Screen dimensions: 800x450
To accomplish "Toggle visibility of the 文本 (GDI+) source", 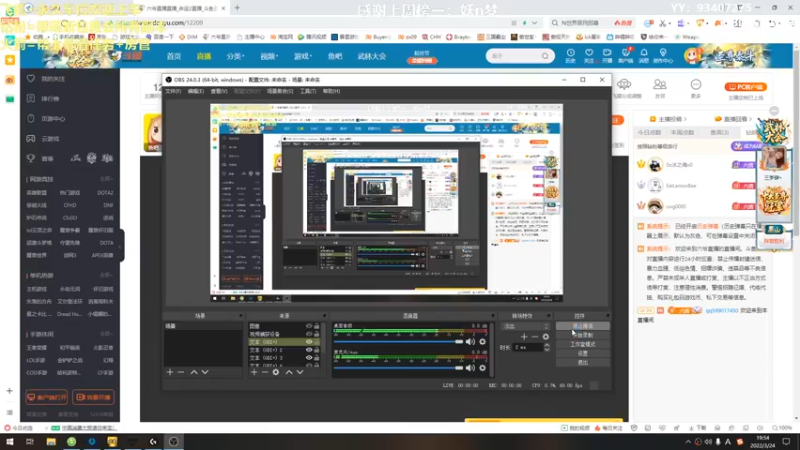I will [x=309, y=342].
